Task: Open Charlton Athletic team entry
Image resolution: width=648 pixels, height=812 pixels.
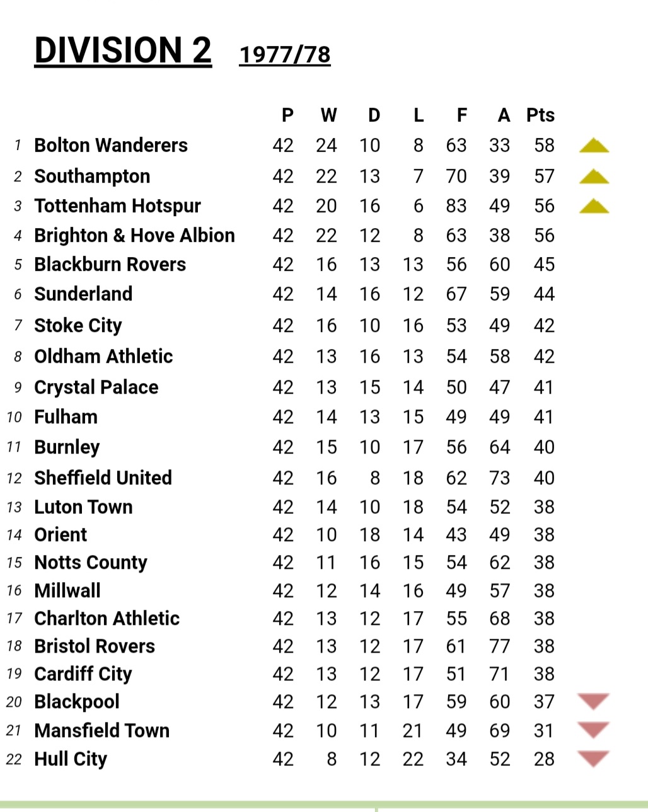Action: pyautogui.click(x=107, y=619)
